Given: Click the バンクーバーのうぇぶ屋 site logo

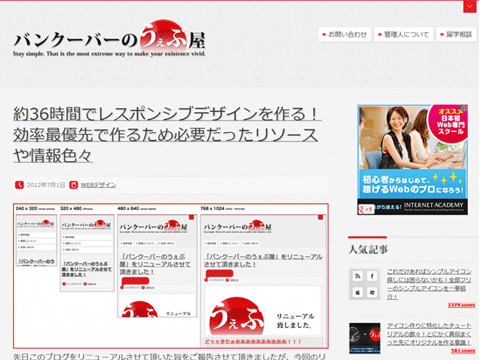Looking at the screenshot, I should [109, 39].
